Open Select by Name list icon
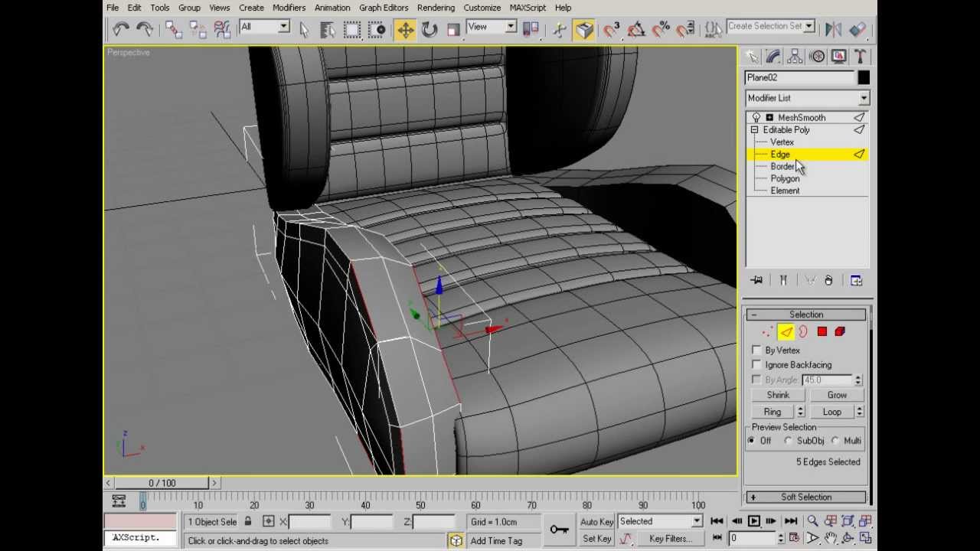Viewport: 980px width, 551px height. pyautogui.click(x=328, y=29)
